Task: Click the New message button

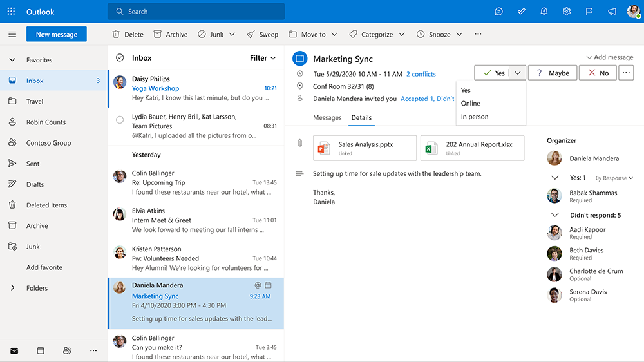Action: [x=57, y=35]
